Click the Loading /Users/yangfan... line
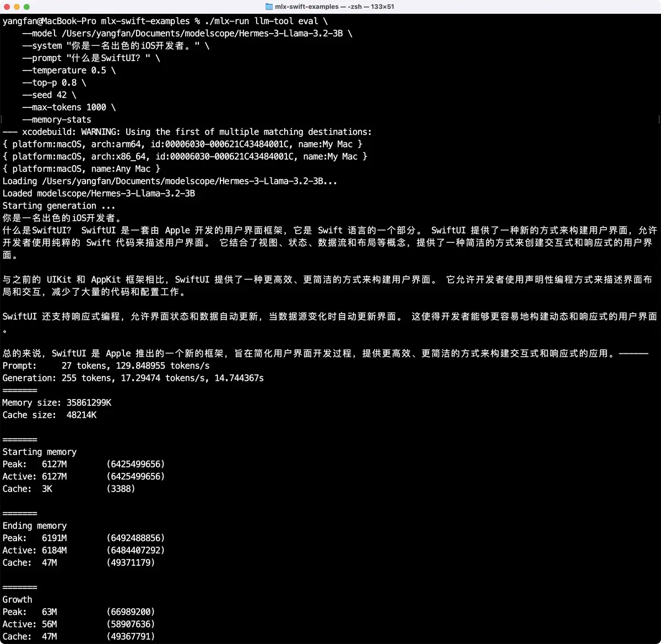Image resolution: width=661 pixels, height=644 pixels. [170, 181]
